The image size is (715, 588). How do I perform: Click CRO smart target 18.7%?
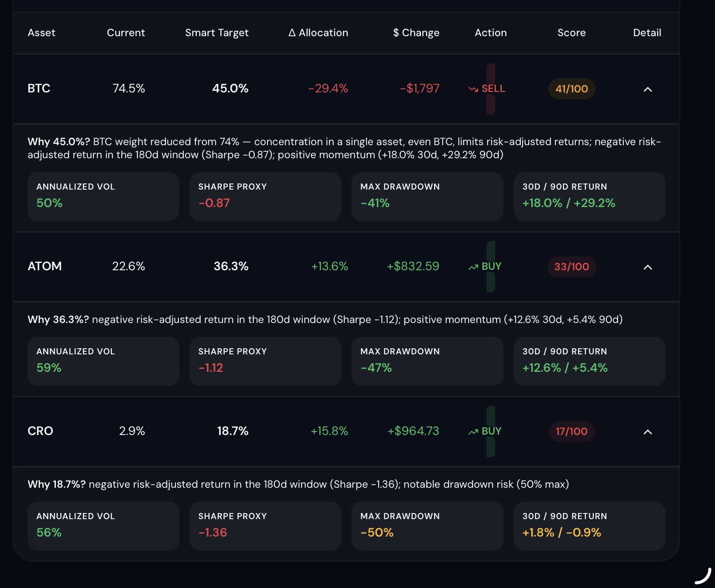(233, 431)
